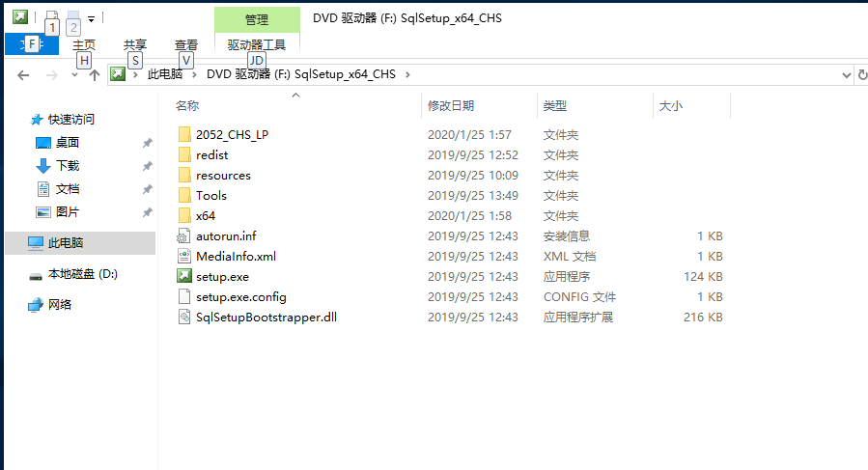The image size is (868, 470).
Task: Click the setup.exe application icon
Action: (x=183, y=276)
